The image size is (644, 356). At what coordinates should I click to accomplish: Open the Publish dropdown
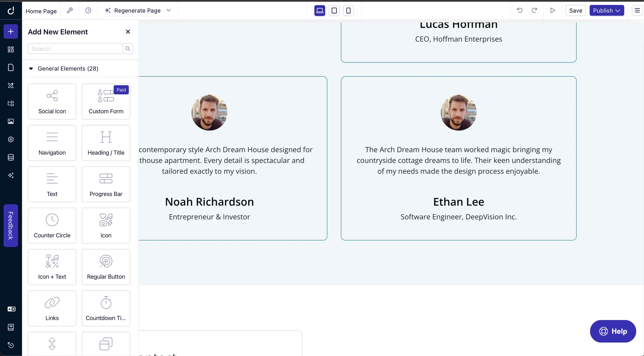pos(606,10)
